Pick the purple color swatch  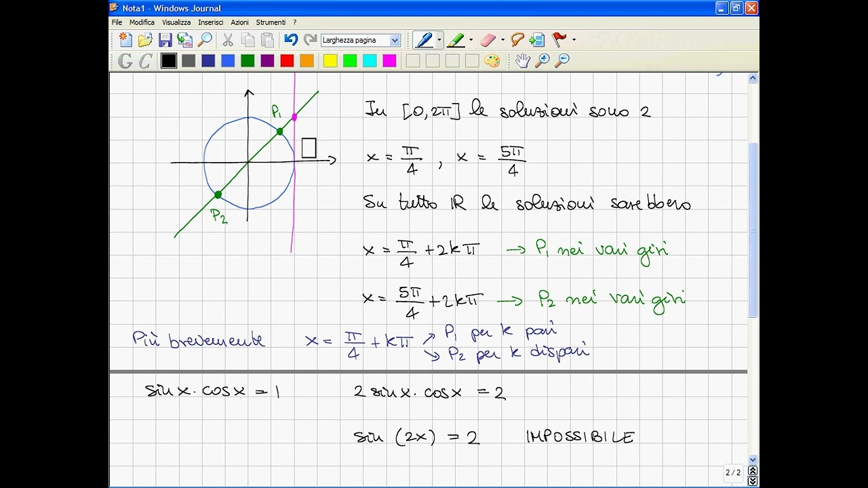(267, 61)
